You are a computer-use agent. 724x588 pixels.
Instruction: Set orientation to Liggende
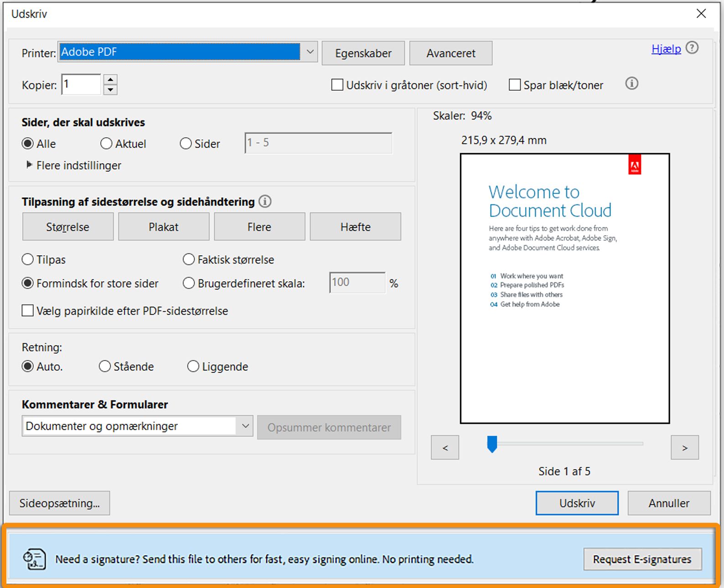[x=193, y=366]
